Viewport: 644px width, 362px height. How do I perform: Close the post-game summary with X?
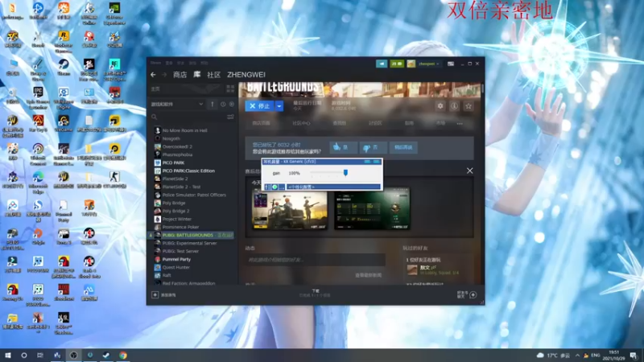pos(469,171)
